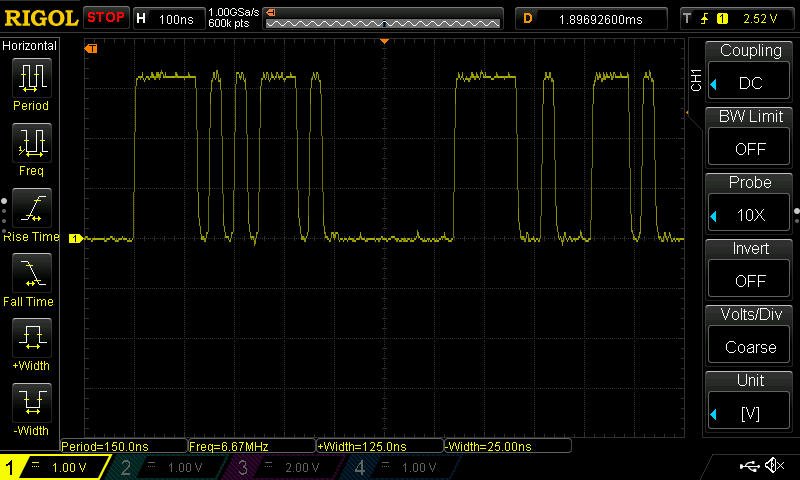The image size is (800, 480).
Task: Click the USB connection status icon
Action: tap(750, 466)
